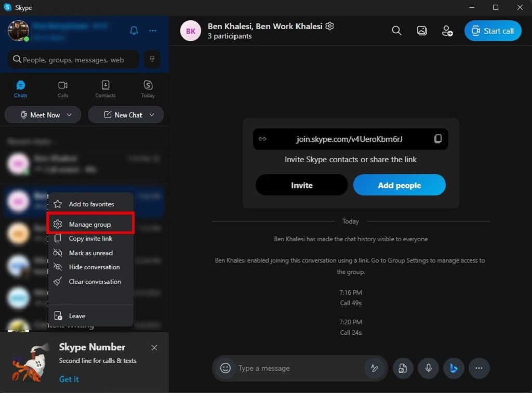532x393 pixels.
Task: Record a voice message with microphone icon
Action: click(x=429, y=368)
